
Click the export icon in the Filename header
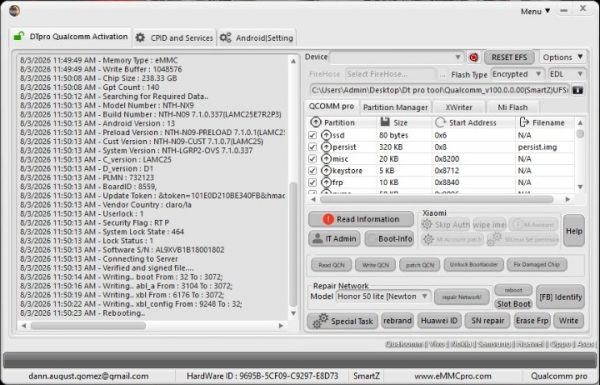[524, 122]
